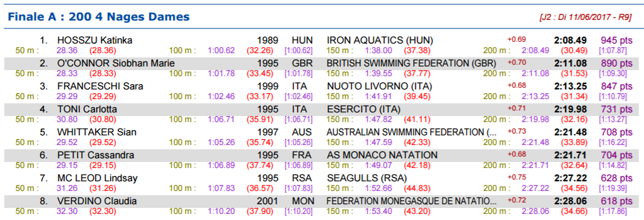Select final time 2:11.08 in bold

point(570,63)
